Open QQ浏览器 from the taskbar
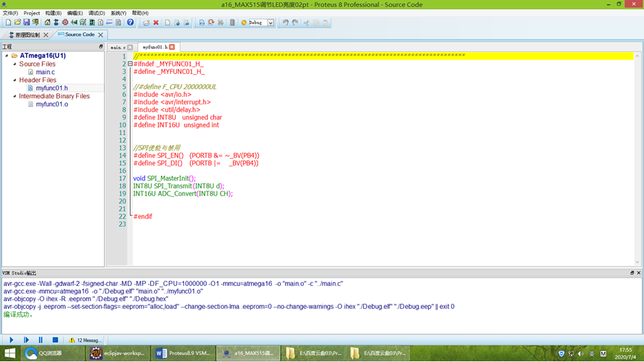Screen dimensions: 644x362 (52, 353)
